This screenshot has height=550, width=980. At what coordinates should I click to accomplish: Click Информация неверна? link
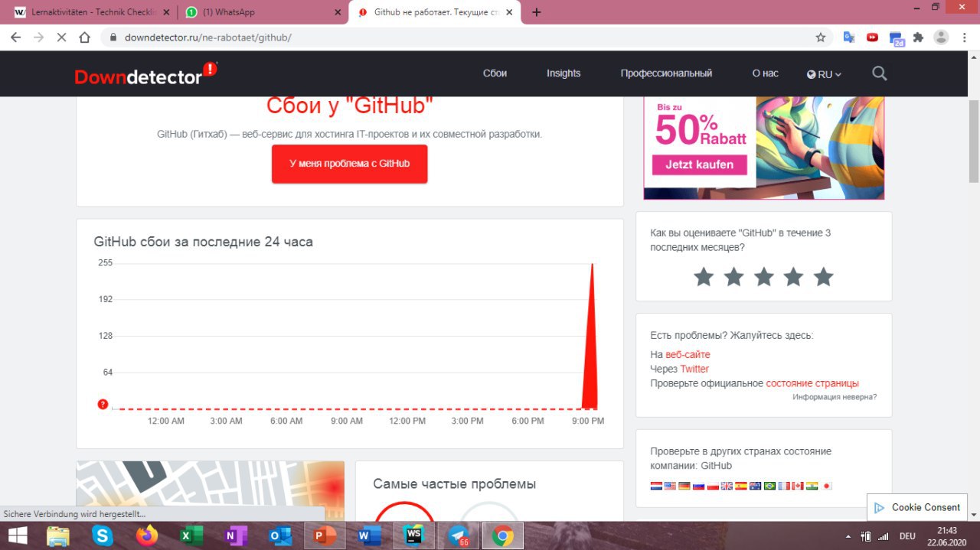click(x=835, y=397)
